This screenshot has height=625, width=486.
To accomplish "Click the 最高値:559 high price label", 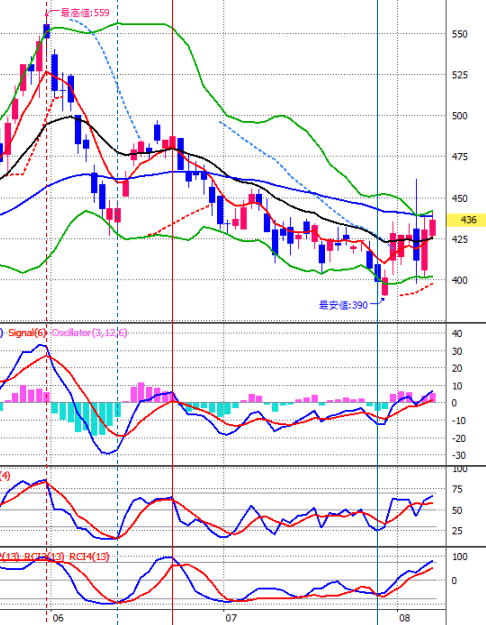I will (85, 13).
